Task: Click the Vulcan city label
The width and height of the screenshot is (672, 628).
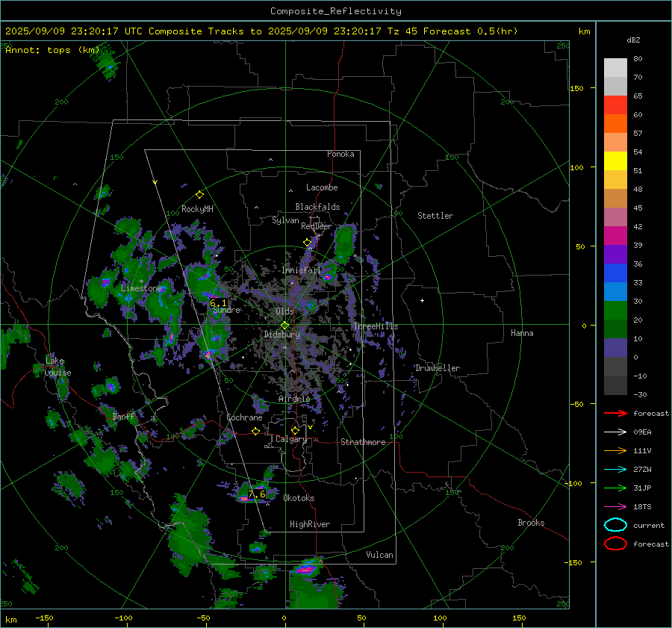Action: [x=379, y=555]
